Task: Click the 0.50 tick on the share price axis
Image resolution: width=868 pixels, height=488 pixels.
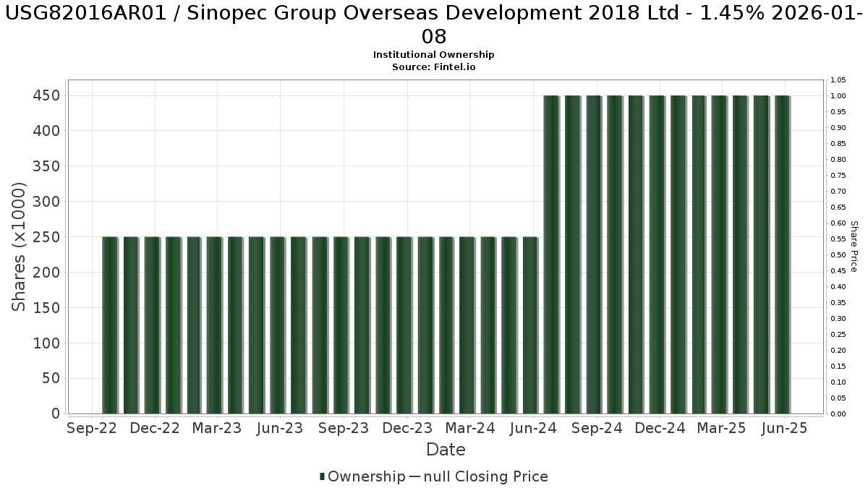Action: (x=838, y=255)
